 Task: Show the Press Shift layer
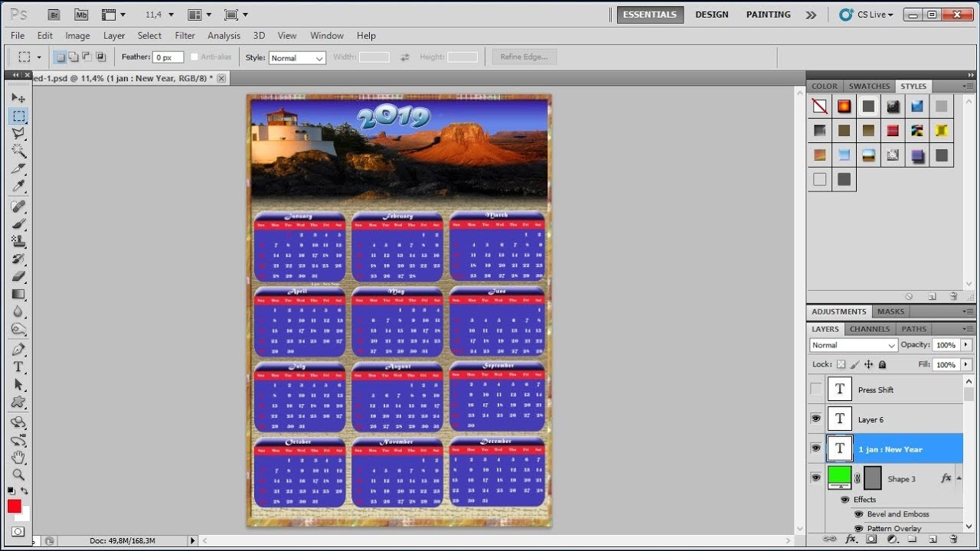click(x=816, y=390)
